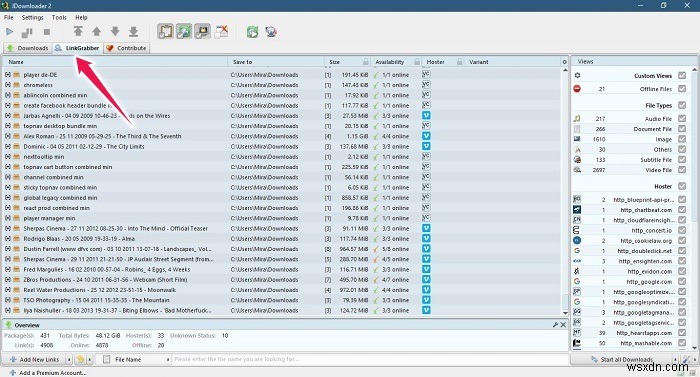Viewport: 700px width, 377px height.
Task: Close the Overview panel with its X
Action: [563, 325]
